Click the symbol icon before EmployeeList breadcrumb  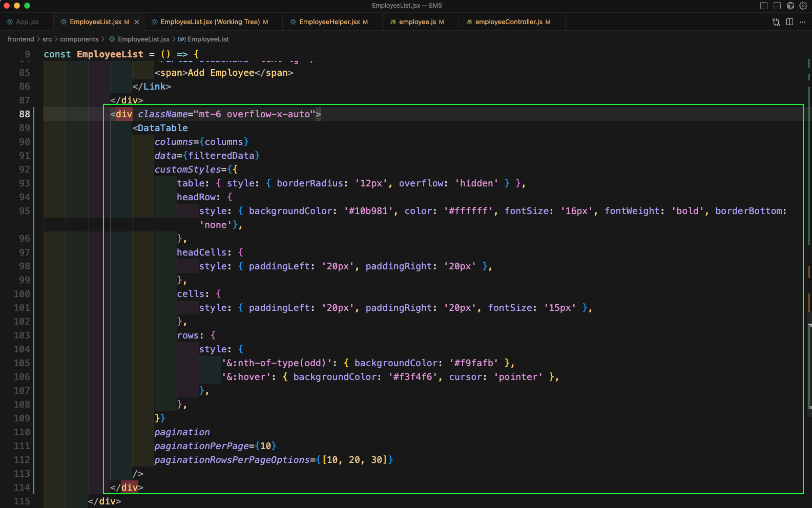pyautogui.click(x=182, y=39)
